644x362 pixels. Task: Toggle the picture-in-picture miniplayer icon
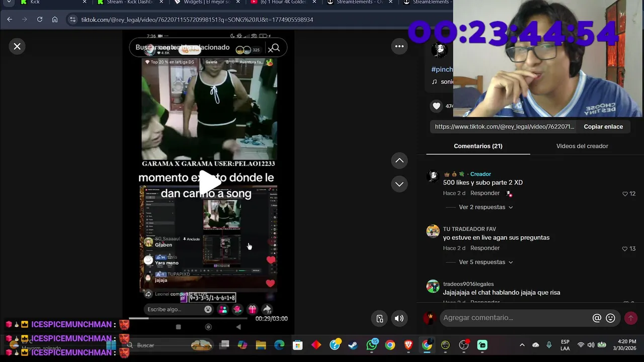click(380, 318)
